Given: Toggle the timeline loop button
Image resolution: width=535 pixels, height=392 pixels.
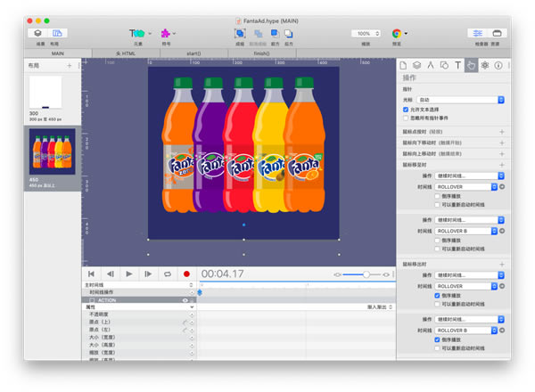Looking at the screenshot, I should (x=167, y=274).
